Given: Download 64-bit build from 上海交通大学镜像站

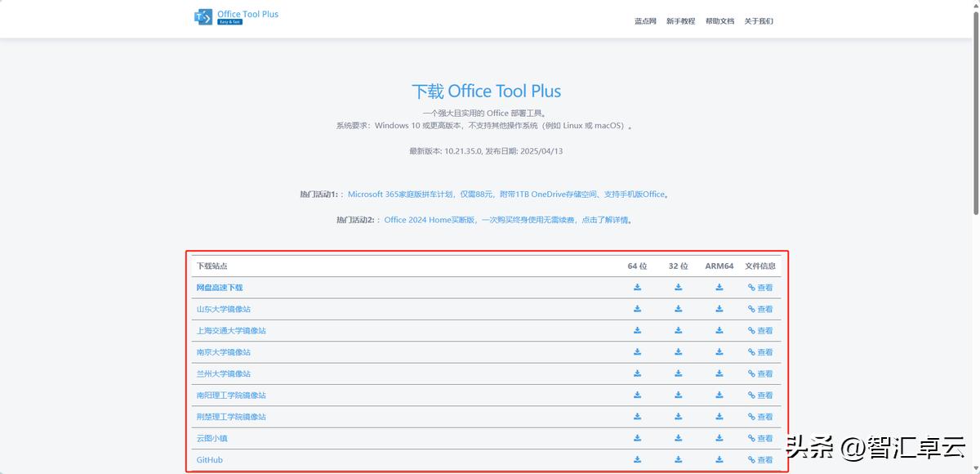Looking at the screenshot, I should point(638,330).
